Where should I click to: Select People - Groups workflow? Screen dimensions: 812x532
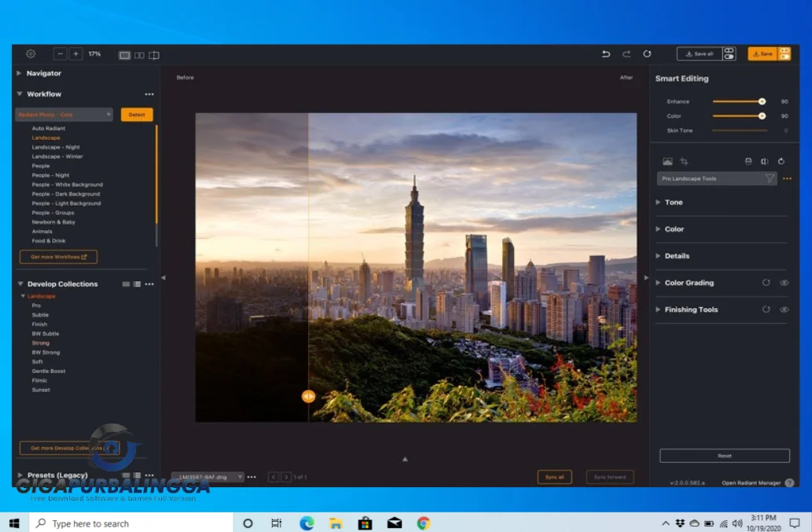point(53,213)
